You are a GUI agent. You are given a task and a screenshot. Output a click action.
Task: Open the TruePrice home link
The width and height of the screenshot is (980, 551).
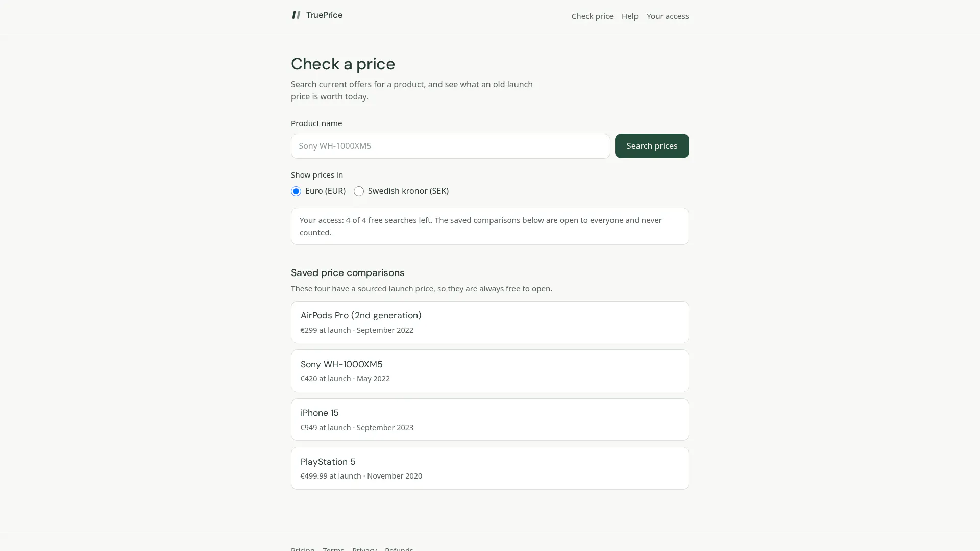(x=317, y=15)
